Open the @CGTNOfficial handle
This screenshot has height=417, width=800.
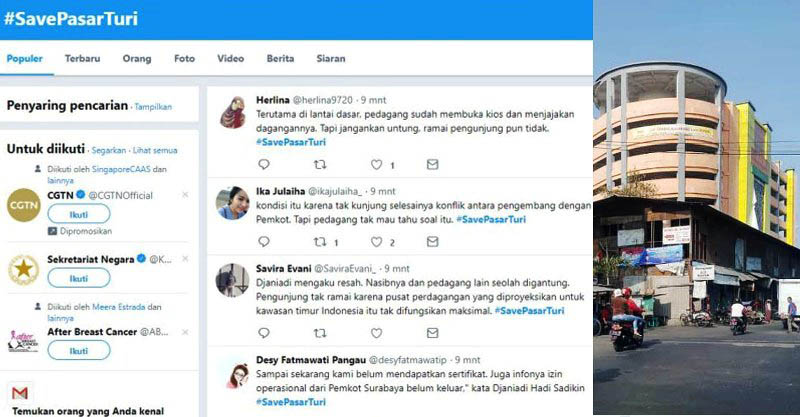120,195
